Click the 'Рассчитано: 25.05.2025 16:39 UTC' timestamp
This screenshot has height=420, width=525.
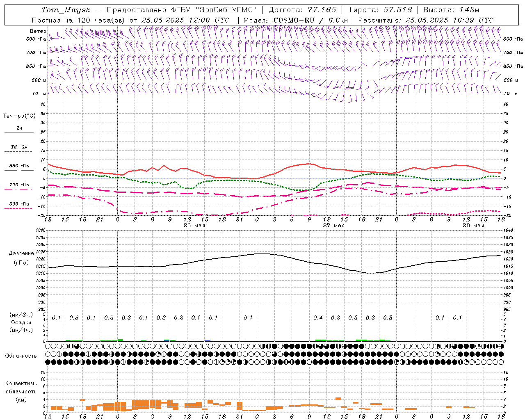click(x=426, y=20)
